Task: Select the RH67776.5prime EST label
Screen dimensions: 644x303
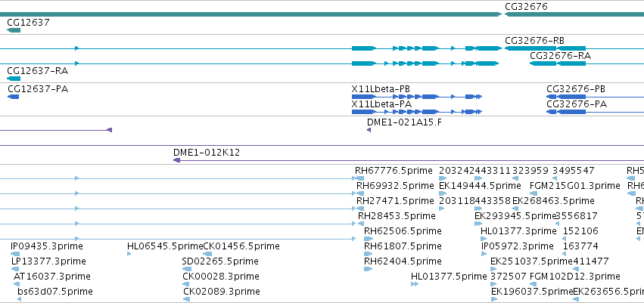Action: (394, 171)
